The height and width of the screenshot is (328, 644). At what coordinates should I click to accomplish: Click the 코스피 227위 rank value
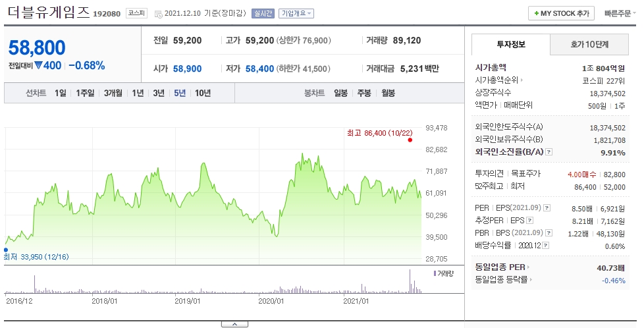coord(604,81)
